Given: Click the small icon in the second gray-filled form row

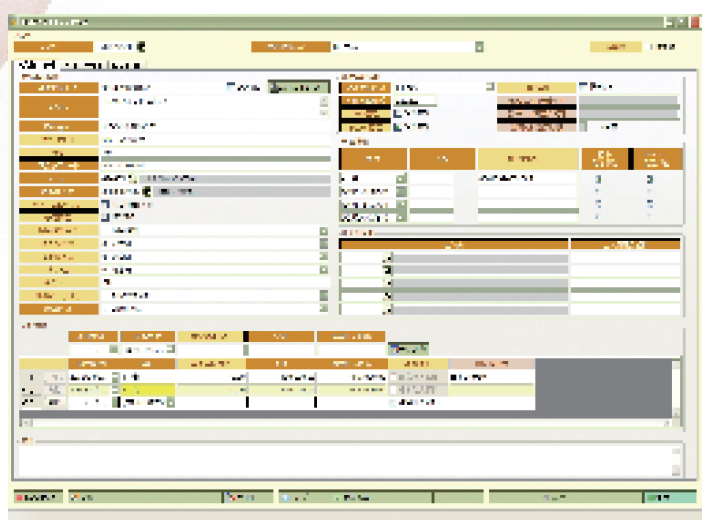Looking at the screenshot, I should pyautogui.click(x=146, y=191).
